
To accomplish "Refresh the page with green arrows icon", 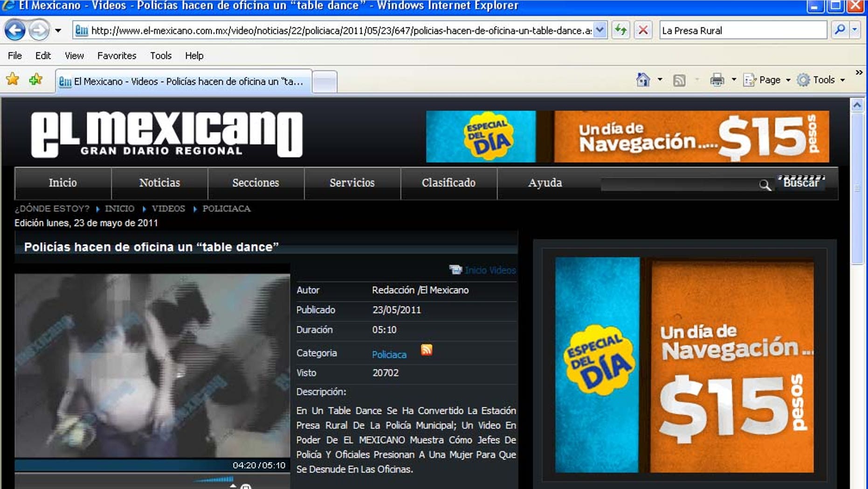I will click(620, 30).
